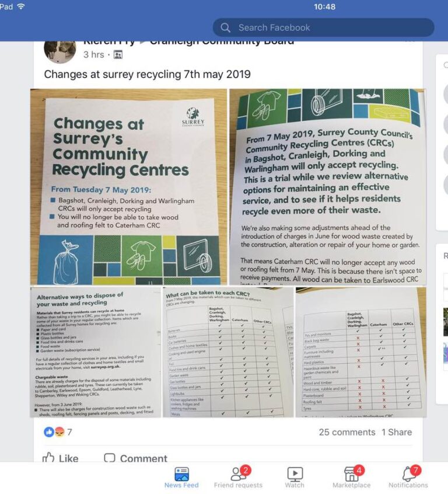Like the recycling post

pos(61,458)
